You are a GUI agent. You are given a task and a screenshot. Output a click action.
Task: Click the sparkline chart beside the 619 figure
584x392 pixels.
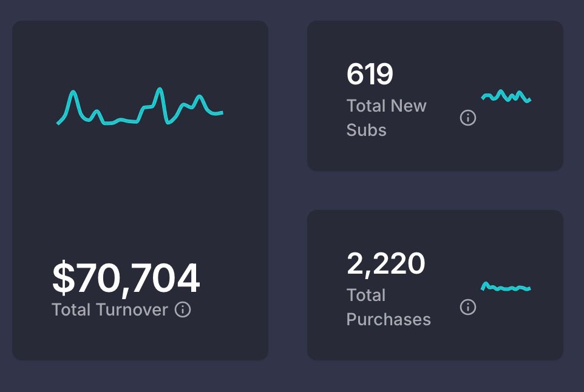pyautogui.click(x=508, y=95)
